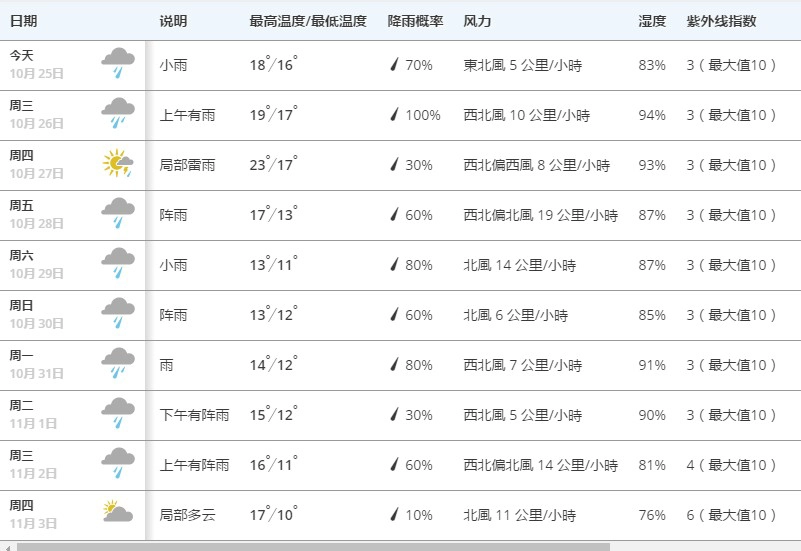Click the horizontal scrollbar thumb at bottom
The image size is (801, 551).
(313, 547)
